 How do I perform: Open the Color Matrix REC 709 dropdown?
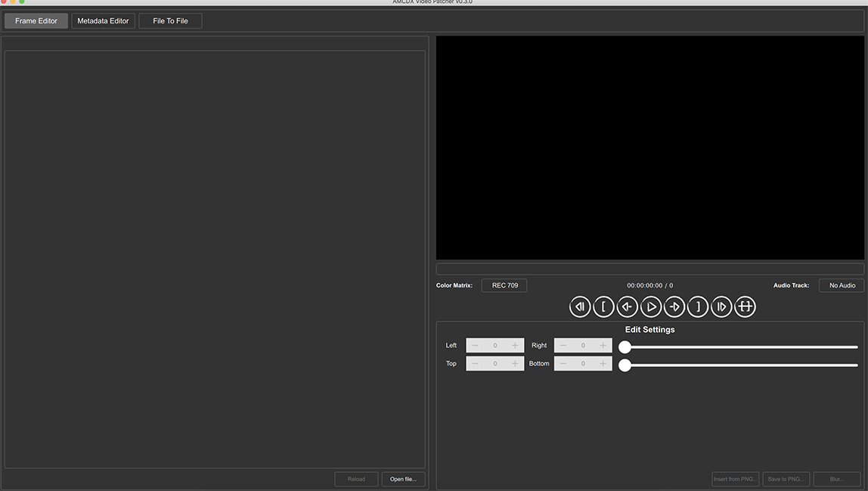click(504, 285)
